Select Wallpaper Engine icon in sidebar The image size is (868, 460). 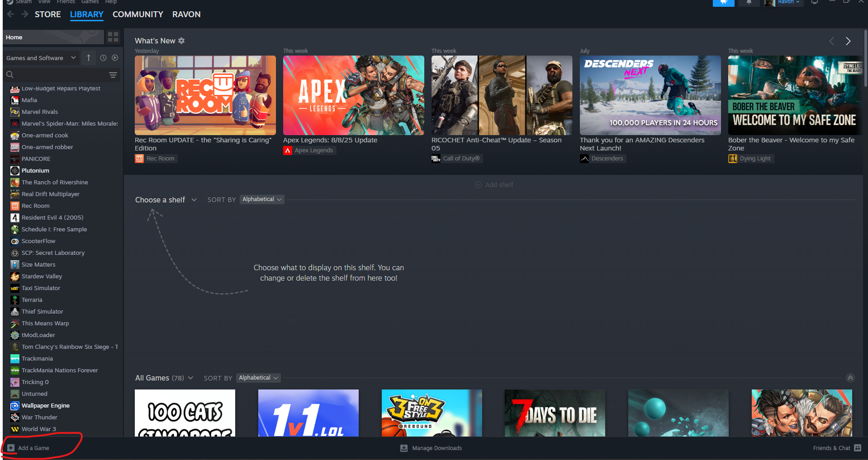15,406
